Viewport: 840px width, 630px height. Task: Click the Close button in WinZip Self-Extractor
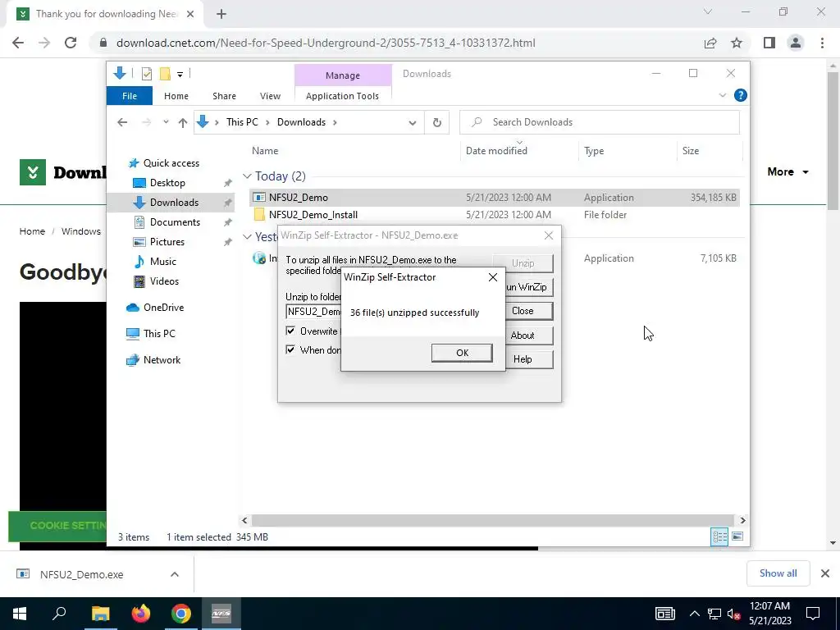click(x=523, y=311)
